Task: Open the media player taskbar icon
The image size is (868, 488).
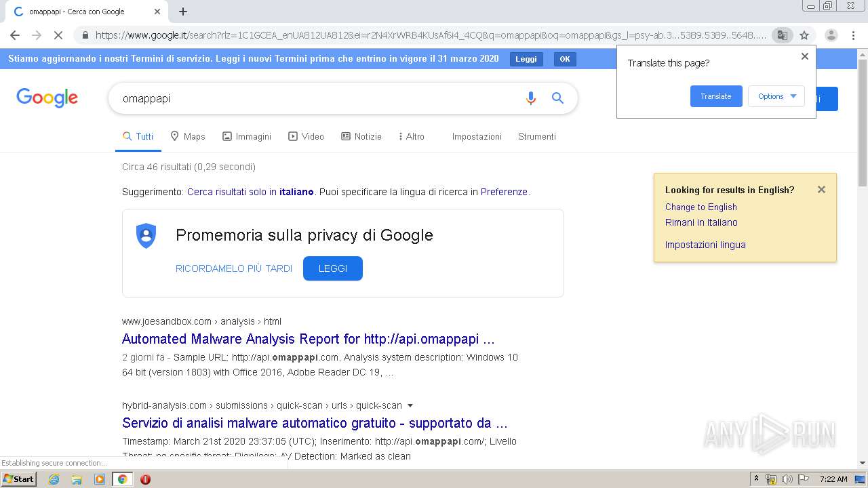Action: [x=100, y=479]
